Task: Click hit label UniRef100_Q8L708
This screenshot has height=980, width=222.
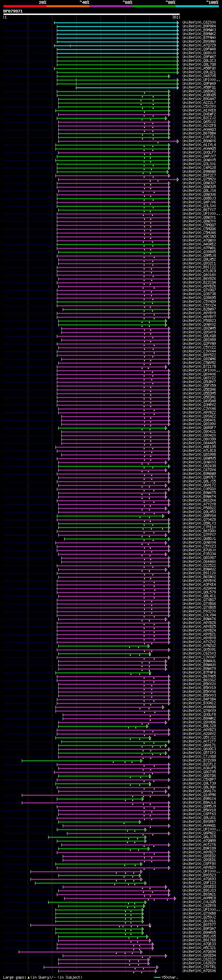Action: pyautogui.click(x=199, y=64)
